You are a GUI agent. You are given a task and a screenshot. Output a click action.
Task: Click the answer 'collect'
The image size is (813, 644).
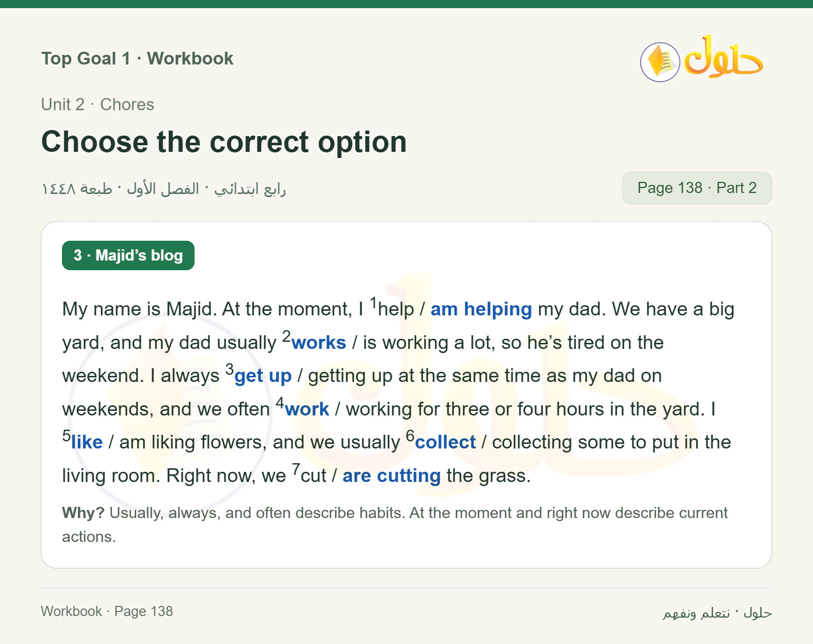445,442
